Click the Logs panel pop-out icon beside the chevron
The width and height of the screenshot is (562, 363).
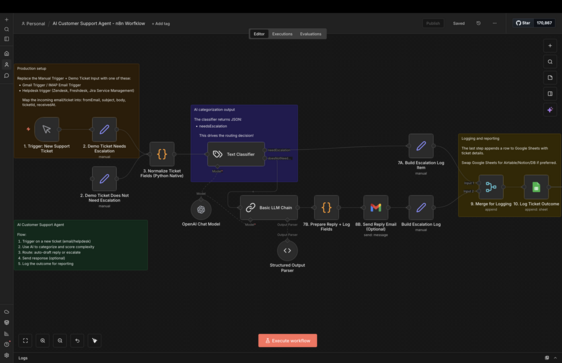point(547,358)
